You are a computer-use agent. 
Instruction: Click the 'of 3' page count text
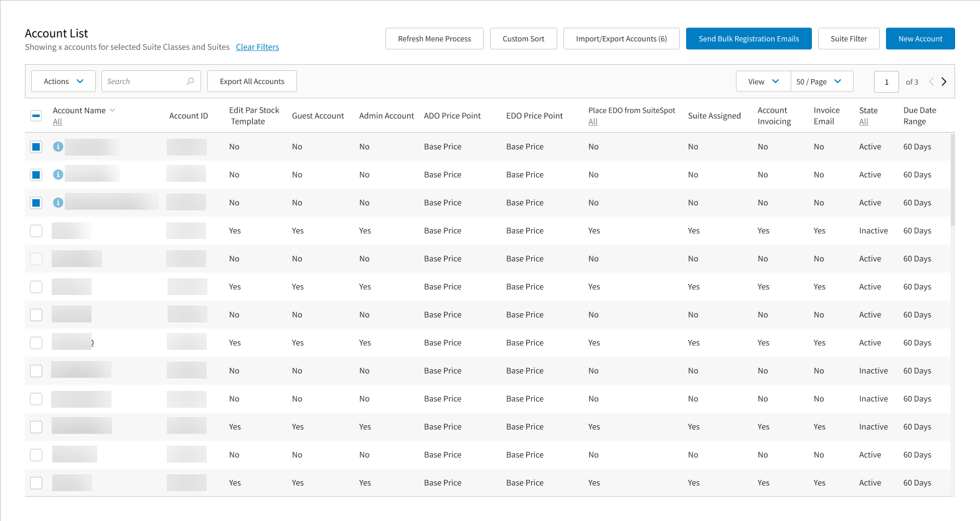point(912,82)
